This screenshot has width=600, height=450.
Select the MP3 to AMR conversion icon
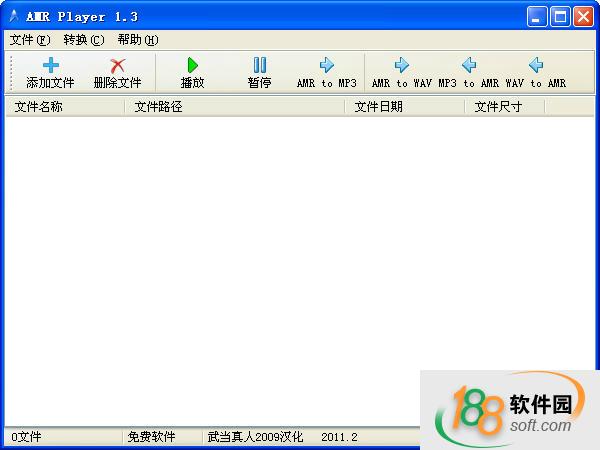click(x=468, y=66)
